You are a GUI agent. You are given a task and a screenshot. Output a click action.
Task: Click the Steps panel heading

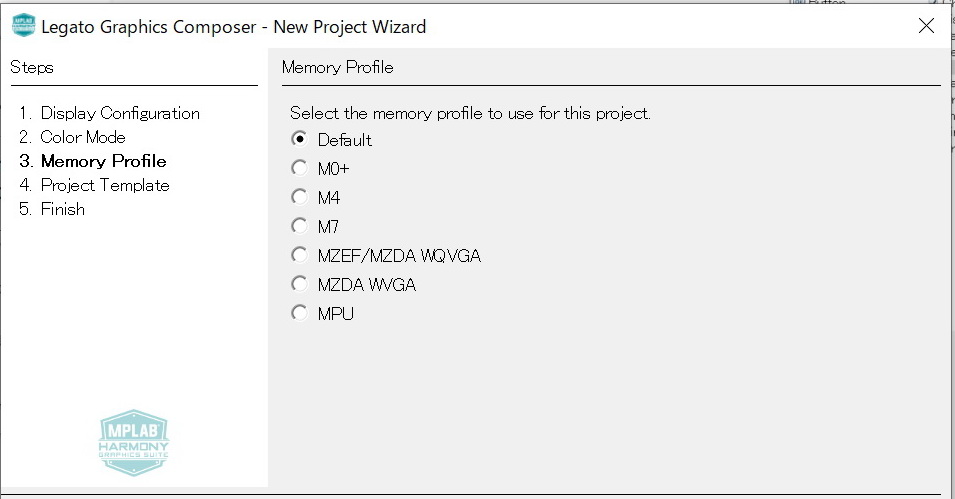tap(32, 68)
